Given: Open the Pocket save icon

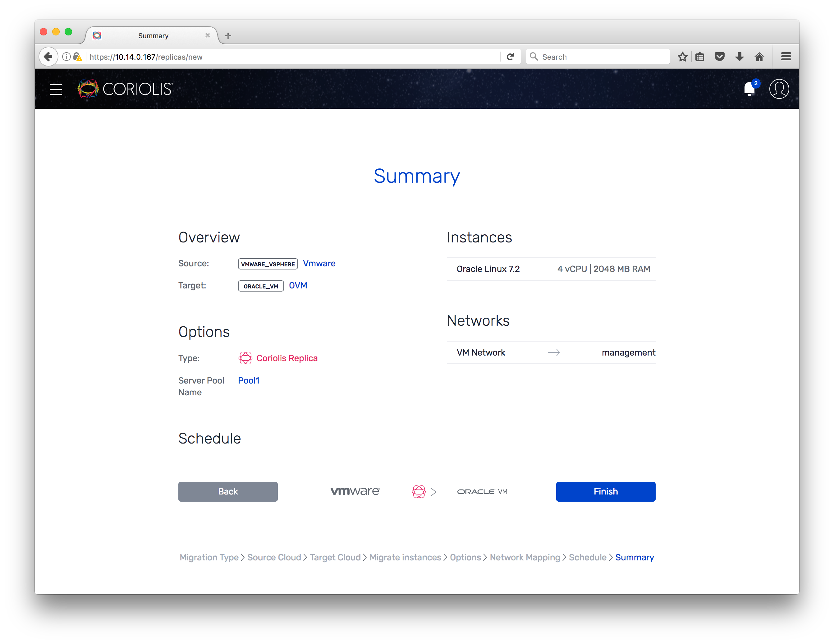Looking at the screenshot, I should pyautogui.click(x=719, y=57).
